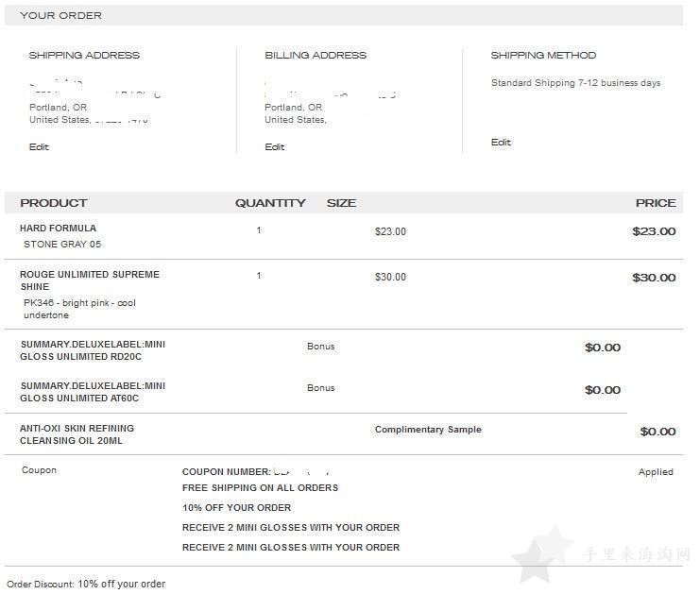700x594 pixels.
Task: Click the coupon Applied status
Action: pyautogui.click(x=656, y=472)
